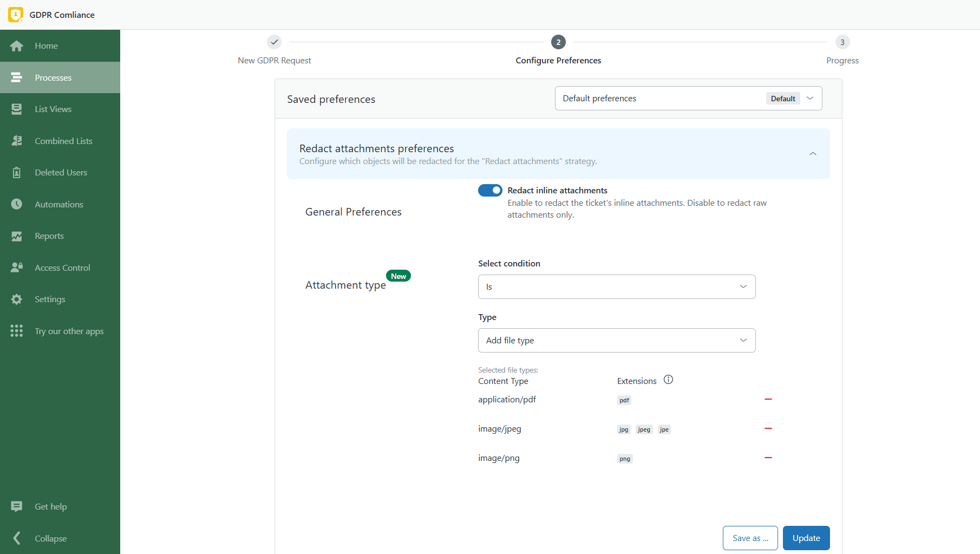This screenshot has height=554, width=980.
Task: Click the Content Type column header
Action: (x=503, y=381)
